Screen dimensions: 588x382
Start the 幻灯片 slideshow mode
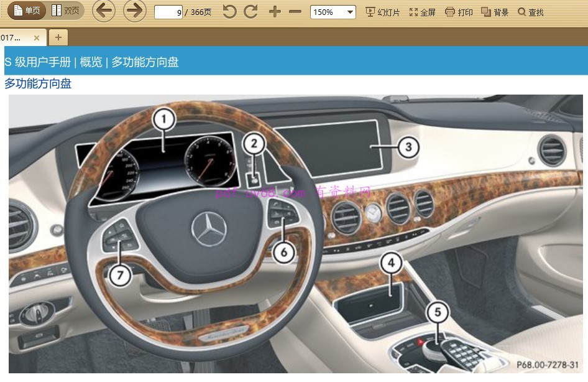coord(382,11)
